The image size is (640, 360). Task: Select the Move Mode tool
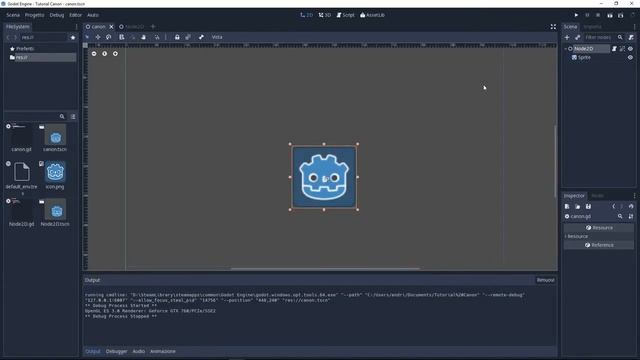coord(98,37)
